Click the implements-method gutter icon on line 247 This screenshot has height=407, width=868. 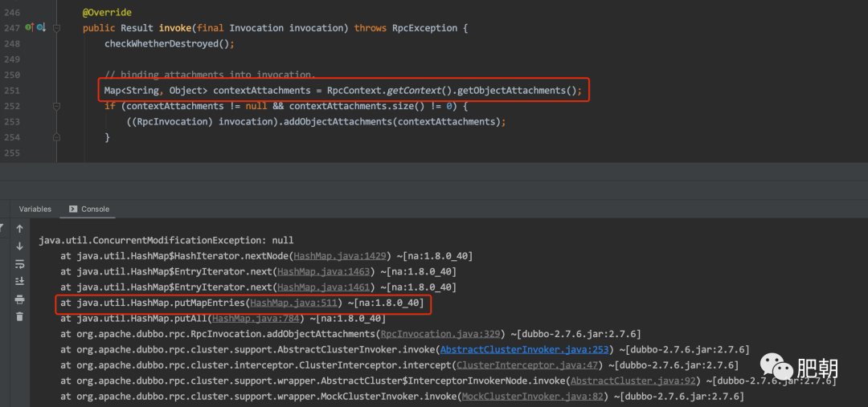click(30, 27)
